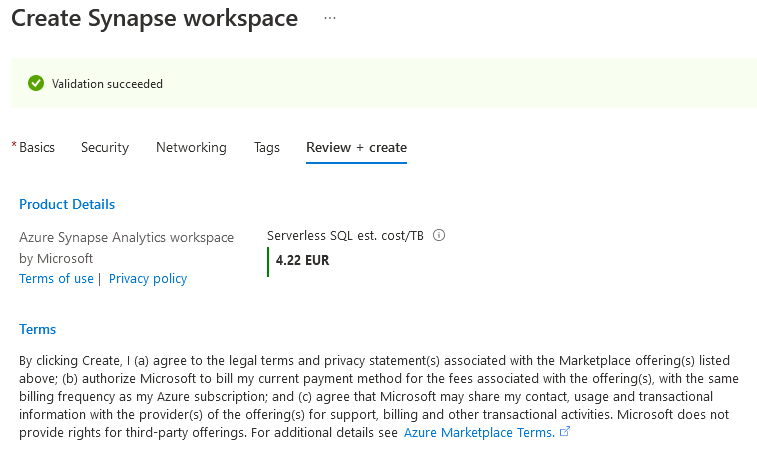Click the Serverless SQL est. cost/TB label
This screenshot has width=757, height=457.
click(x=345, y=236)
